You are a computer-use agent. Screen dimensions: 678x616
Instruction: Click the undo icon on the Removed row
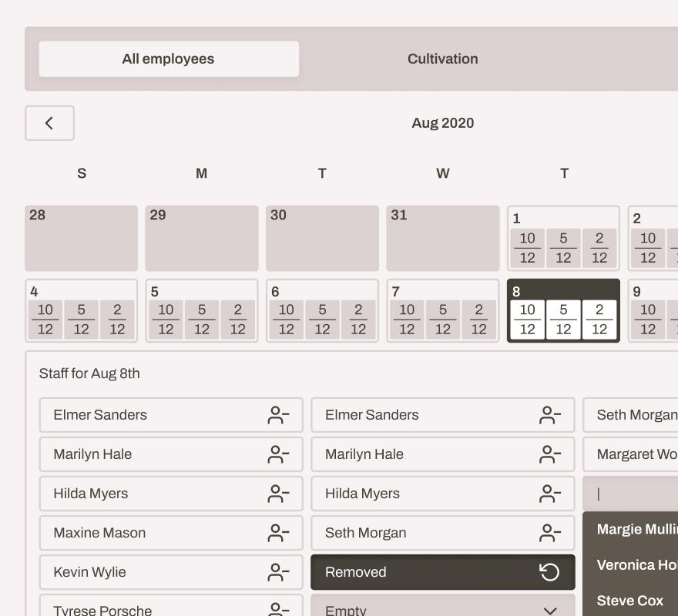pos(549,572)
